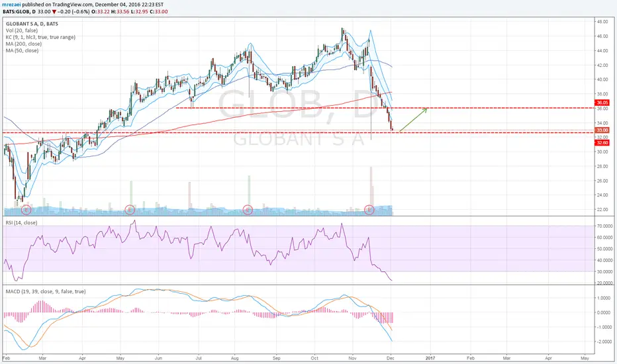Click the Jul label on the time axis
The height and width of the screenshot is (364, 617).
pos(199,358)
